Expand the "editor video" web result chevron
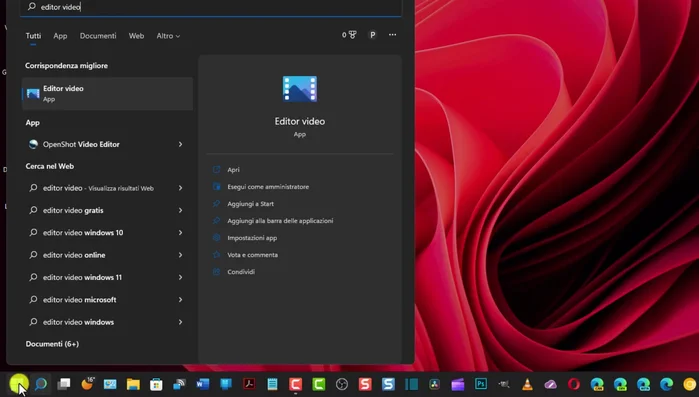This screenshot has height=397, width=699. coord(181,188)
